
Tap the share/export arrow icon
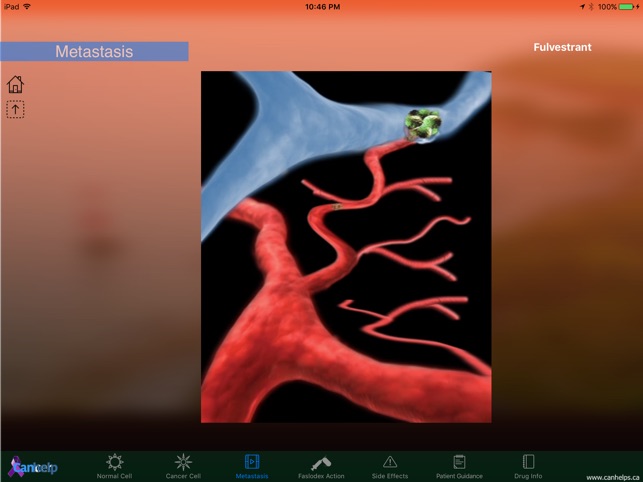(x=15, y=110)
